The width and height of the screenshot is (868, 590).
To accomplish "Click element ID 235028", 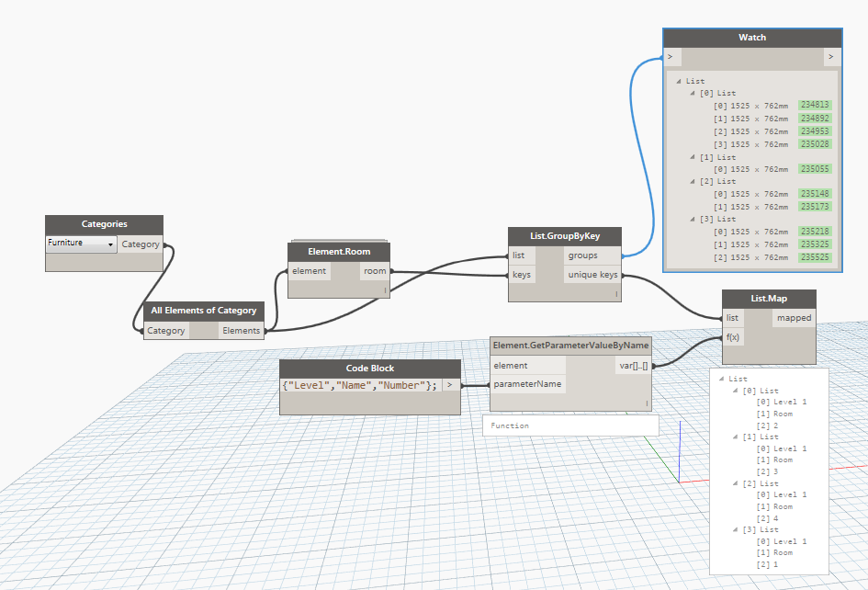I will pyautogui.click(x=815, y=144).
